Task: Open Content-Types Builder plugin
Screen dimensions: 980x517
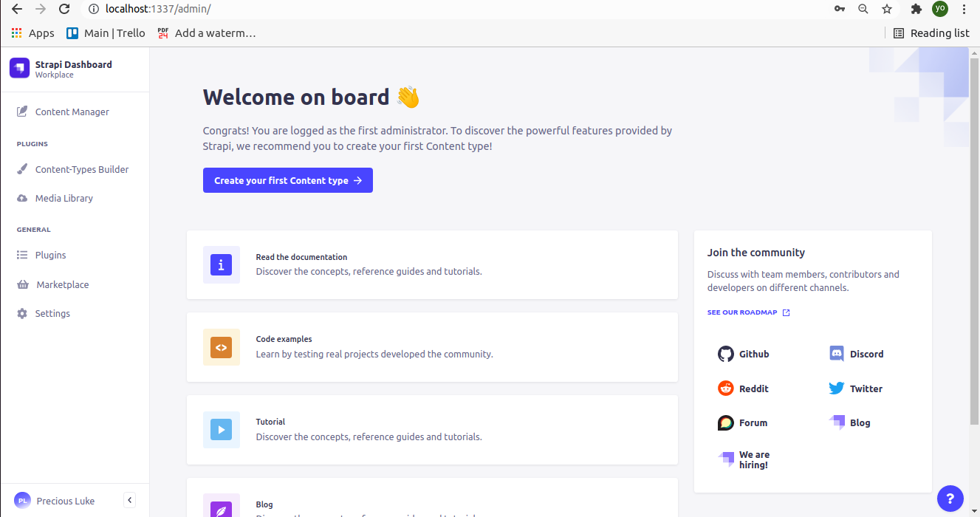Action: [x=75, y=169]
